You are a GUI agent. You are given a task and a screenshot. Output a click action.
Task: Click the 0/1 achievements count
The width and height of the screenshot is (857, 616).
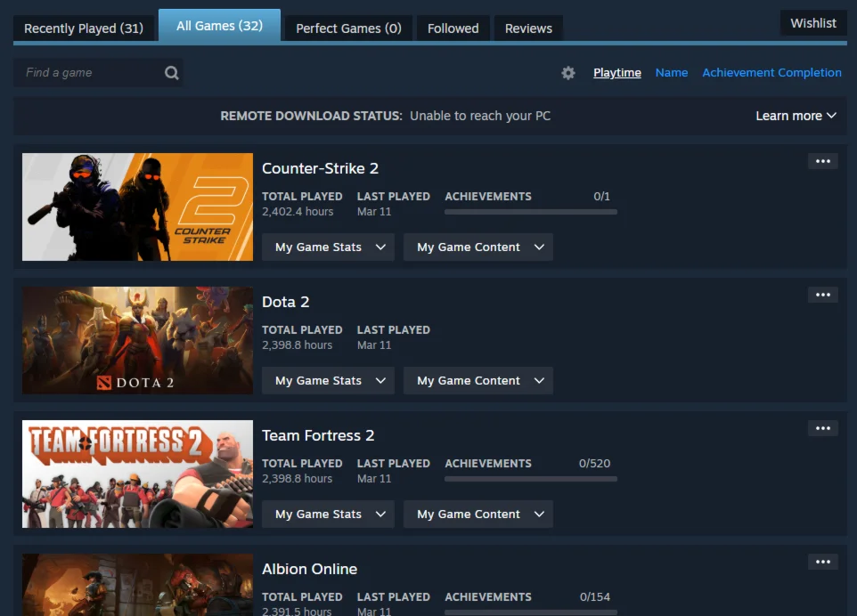[601, 196]
